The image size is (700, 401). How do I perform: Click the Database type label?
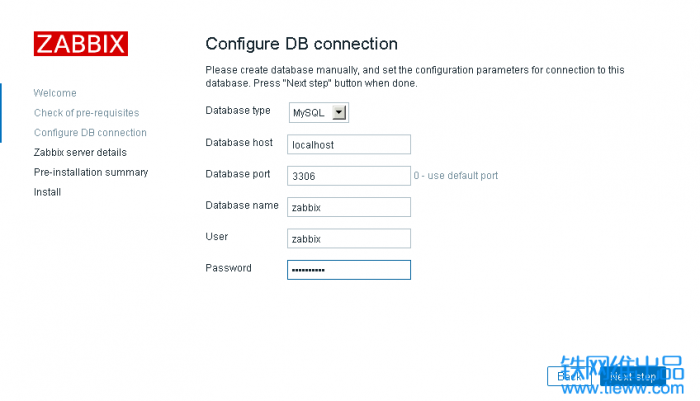(x=238, y=110)
